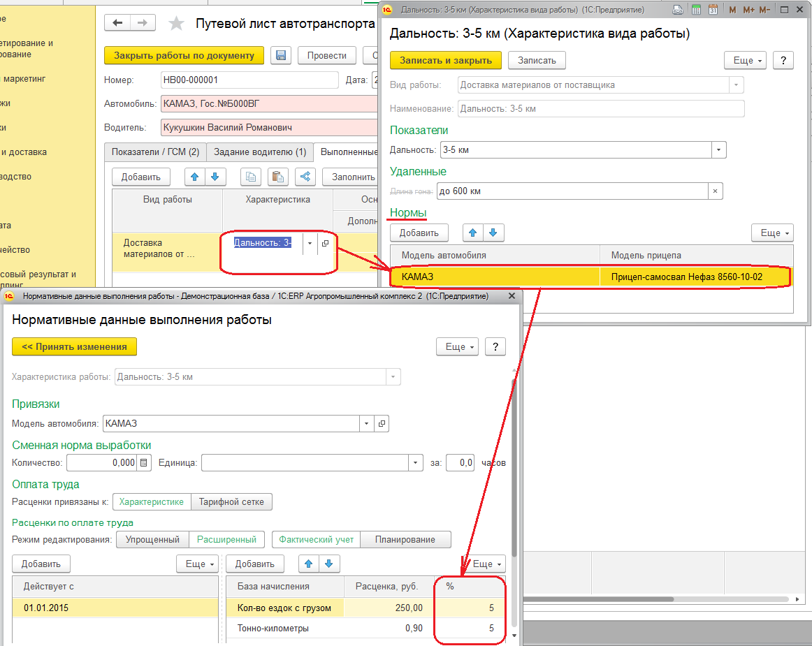Go forward with the right arrow in Путевой лист
Viewport: 812px width, 646px height.
143,23
